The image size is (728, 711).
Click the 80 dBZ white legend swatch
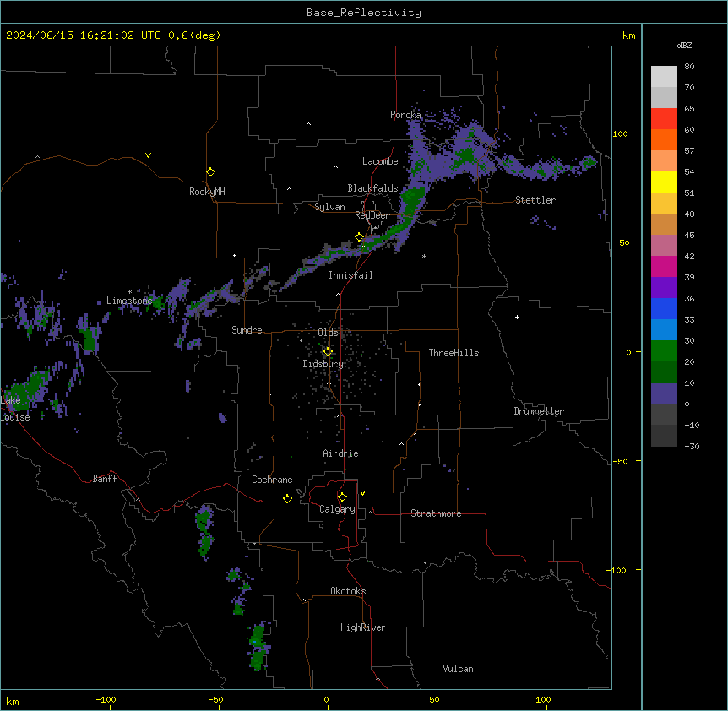coord(664,77)
